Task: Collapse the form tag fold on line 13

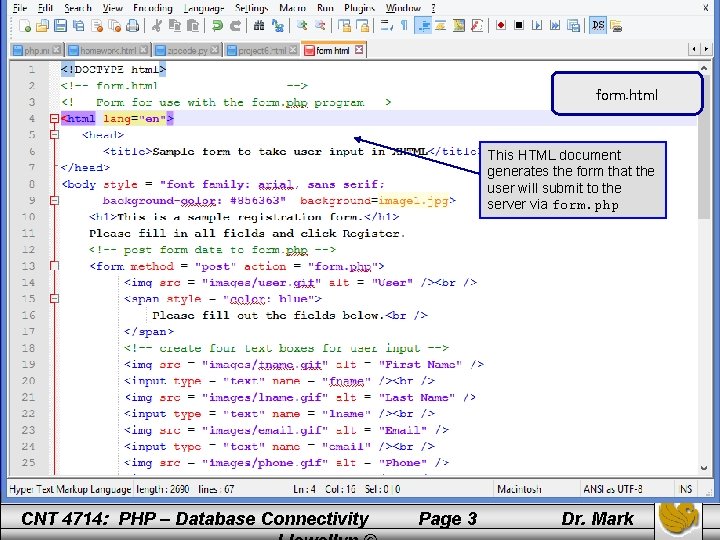Action: pos(54,266)
